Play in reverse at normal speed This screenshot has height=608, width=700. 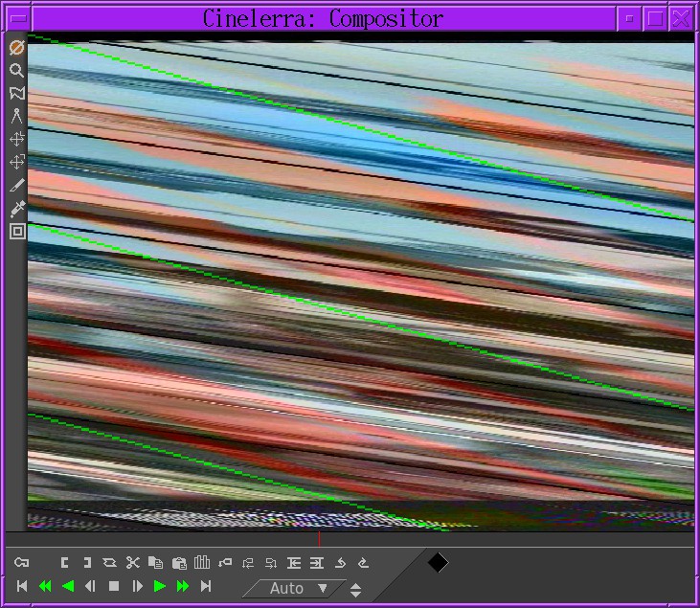point(68,586)
